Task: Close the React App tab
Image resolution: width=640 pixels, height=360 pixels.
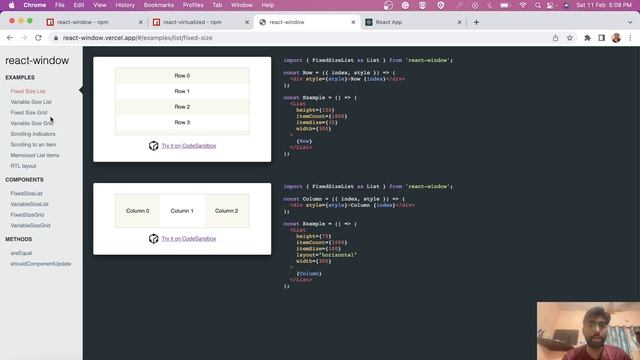Action: (459, 22)
